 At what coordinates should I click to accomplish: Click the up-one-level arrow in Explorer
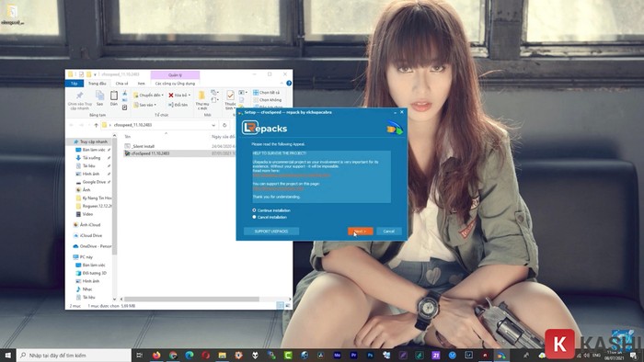(96, 125)
